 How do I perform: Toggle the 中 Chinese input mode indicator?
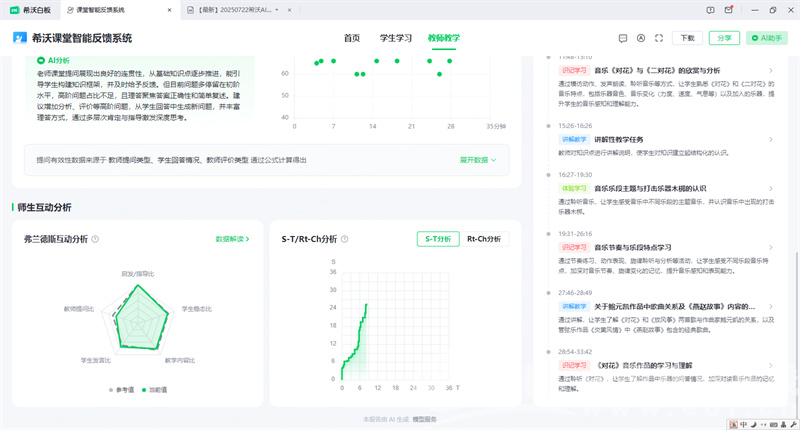tap(744, 424)
